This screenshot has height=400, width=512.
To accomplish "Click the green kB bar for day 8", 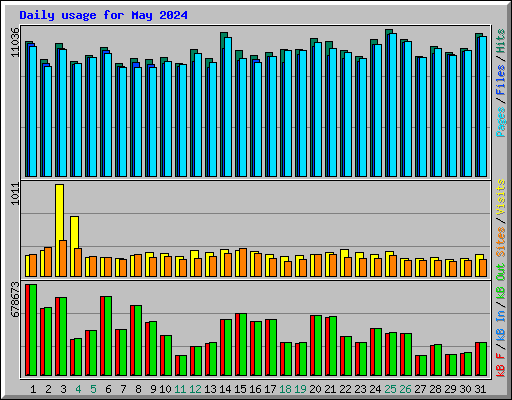I will [x=138, y=340].
